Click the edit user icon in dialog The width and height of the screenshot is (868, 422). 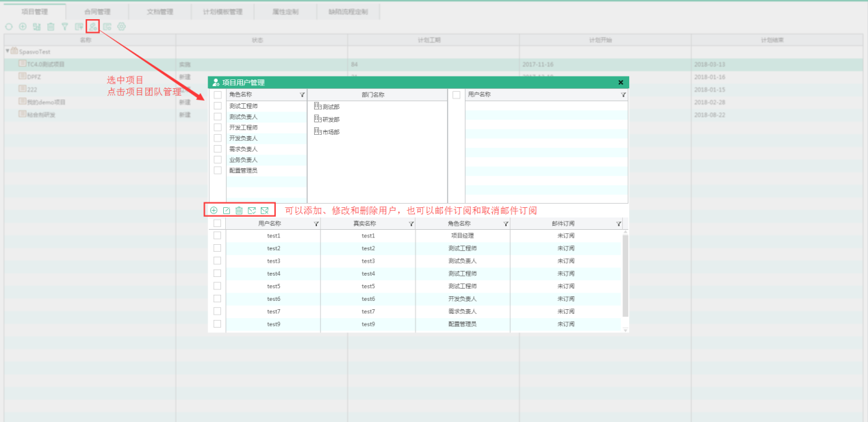click(227, 210)
